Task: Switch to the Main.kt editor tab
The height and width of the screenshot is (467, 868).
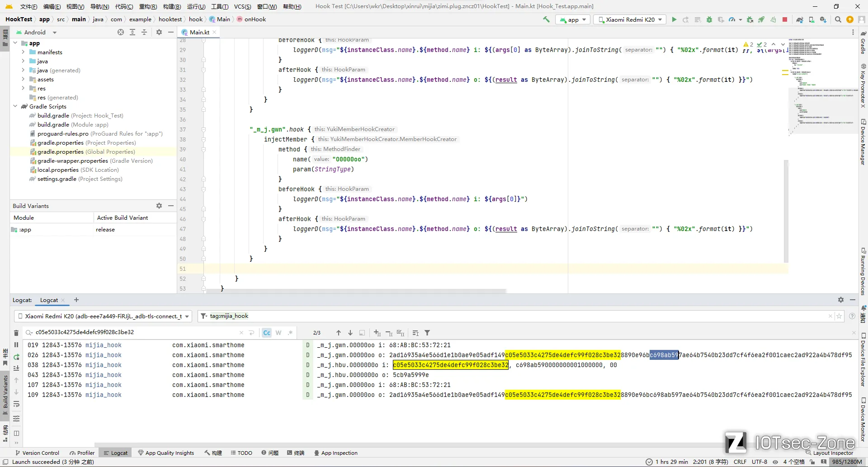Action: coord(199,32)
